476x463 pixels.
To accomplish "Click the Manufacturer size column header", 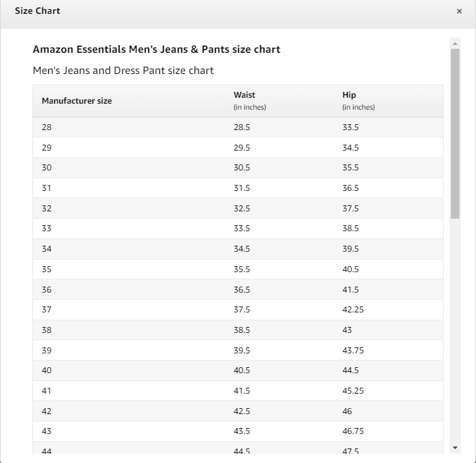I will [77, 101].
